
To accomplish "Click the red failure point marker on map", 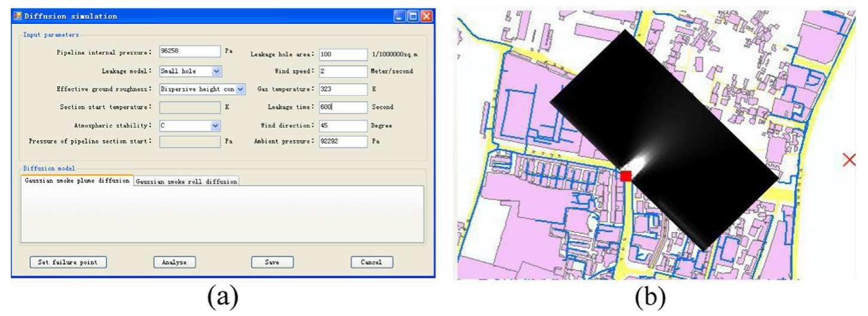I will coord(626,176).
